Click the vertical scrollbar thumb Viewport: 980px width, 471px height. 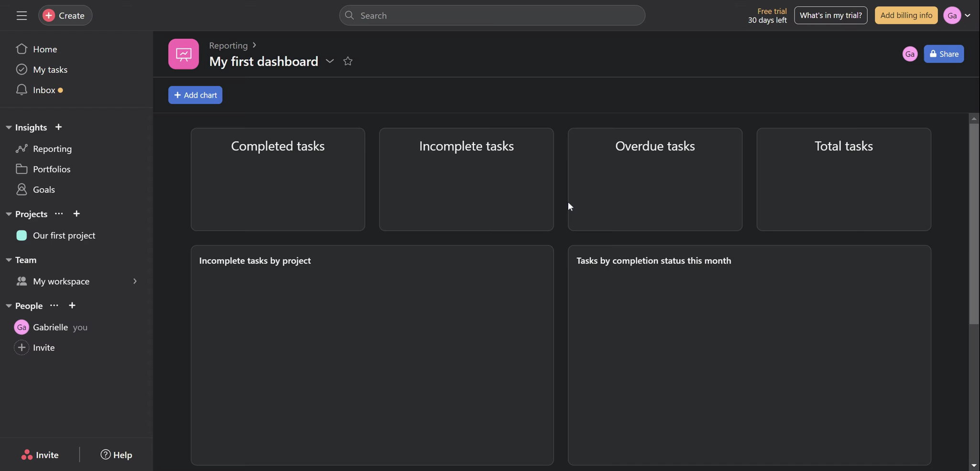[x=974, y=225]
